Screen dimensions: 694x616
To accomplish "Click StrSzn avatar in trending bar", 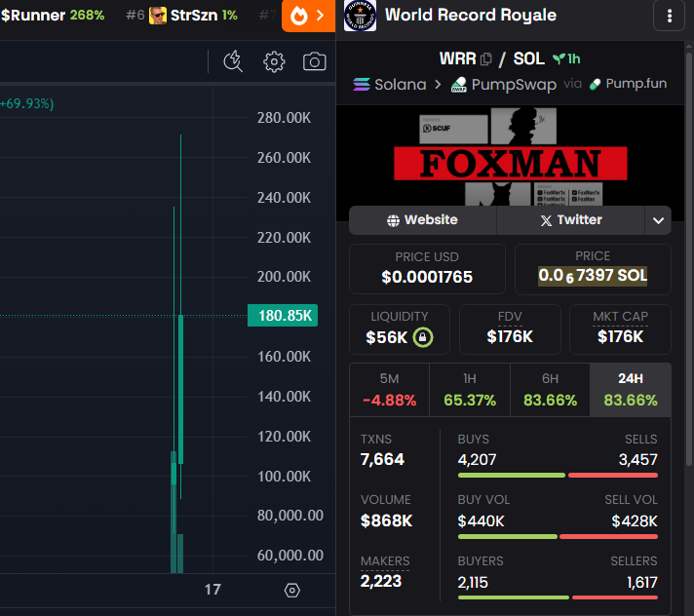I will tap(158, 16).
